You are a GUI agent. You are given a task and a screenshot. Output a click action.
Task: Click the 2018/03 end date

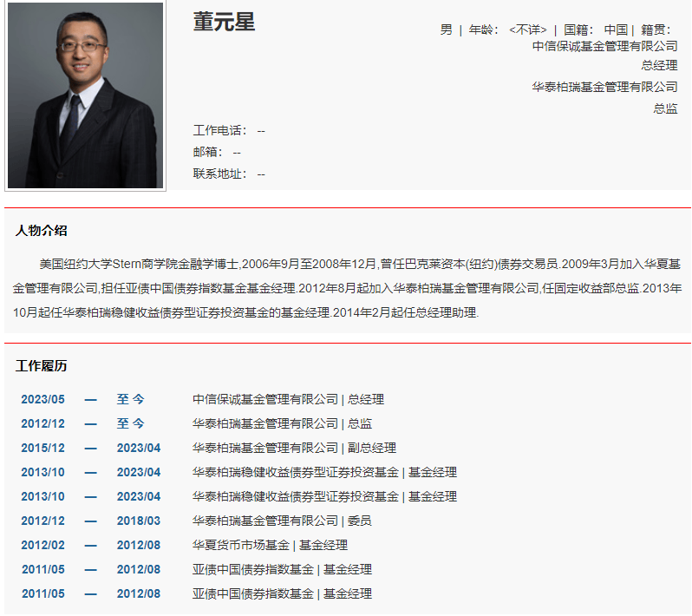coord(139,521)
